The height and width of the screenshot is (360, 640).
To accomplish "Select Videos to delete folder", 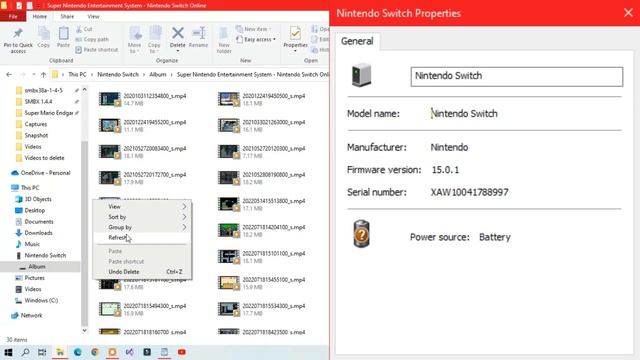I will point(44,158).
